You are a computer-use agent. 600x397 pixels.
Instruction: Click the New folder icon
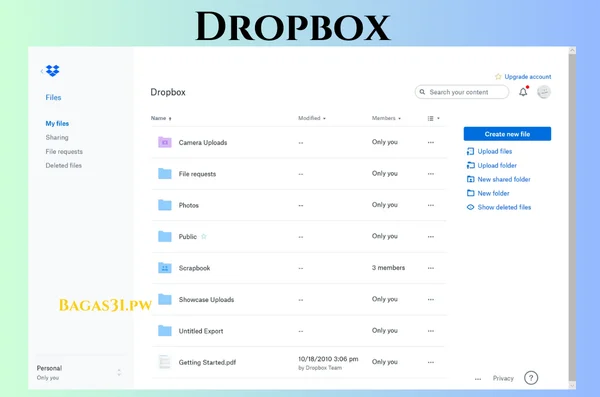point(470,193)
